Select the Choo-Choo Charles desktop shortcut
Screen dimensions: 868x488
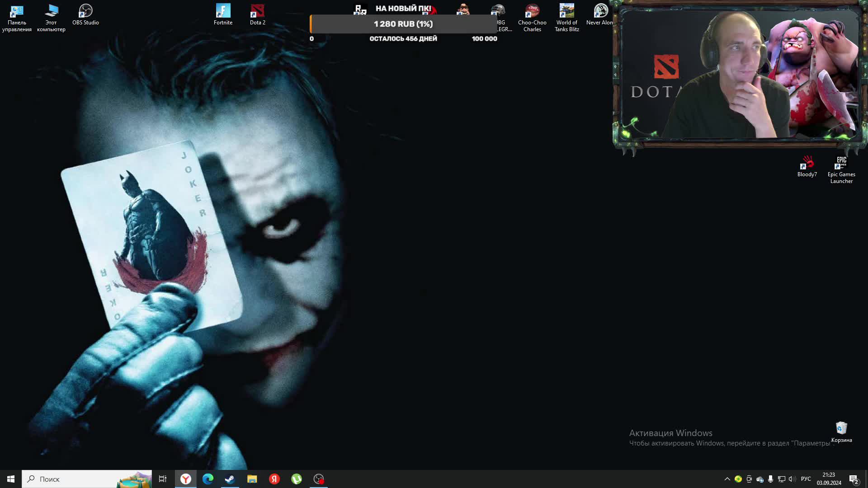(x=532, y=18)
